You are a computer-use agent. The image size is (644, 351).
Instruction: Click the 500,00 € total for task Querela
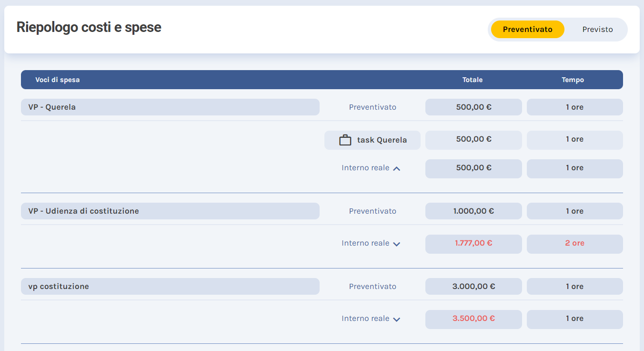(473, 139)
